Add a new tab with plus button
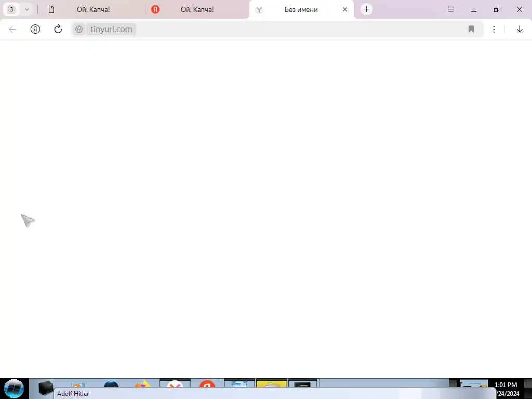The width and height of the screenshot is (532, 399). click(366, 9)
